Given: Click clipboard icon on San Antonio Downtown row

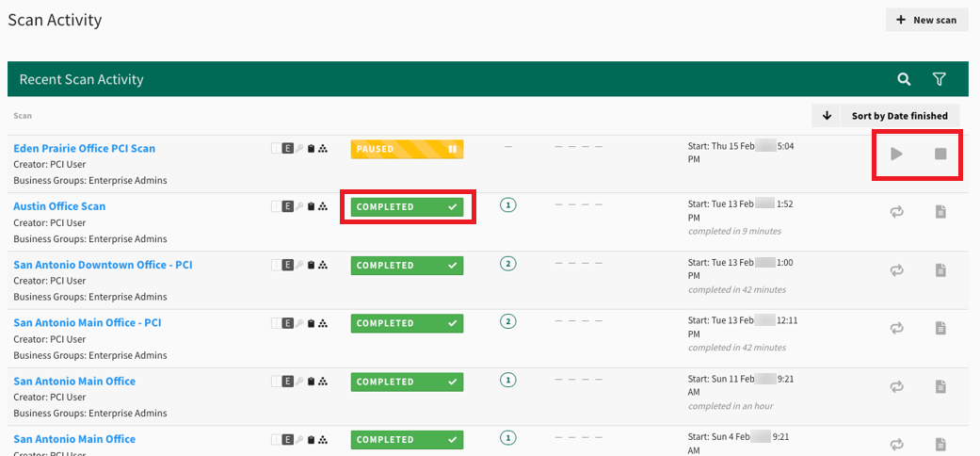Looking at the screenshot, I should click(312, 265).
